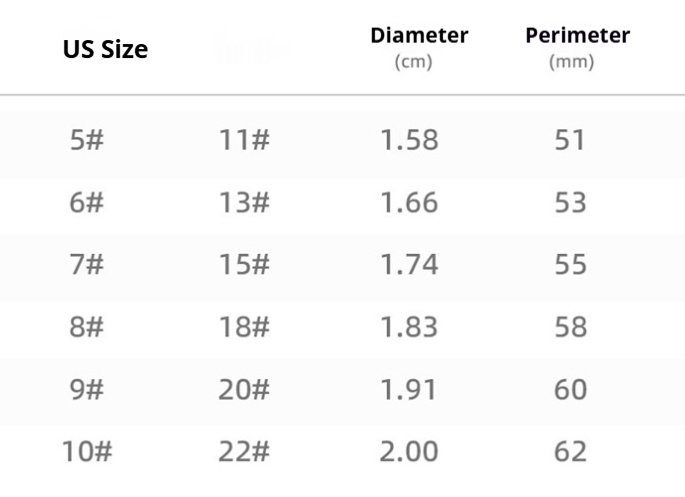685x497 pixels.
Task: Select the 15# size cell
Action: click(244, 265)
